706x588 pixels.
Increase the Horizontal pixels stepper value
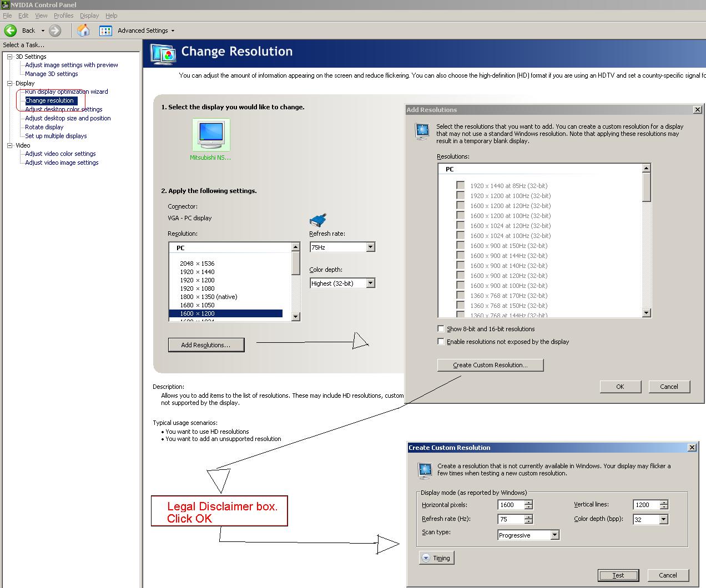point(528,503)
